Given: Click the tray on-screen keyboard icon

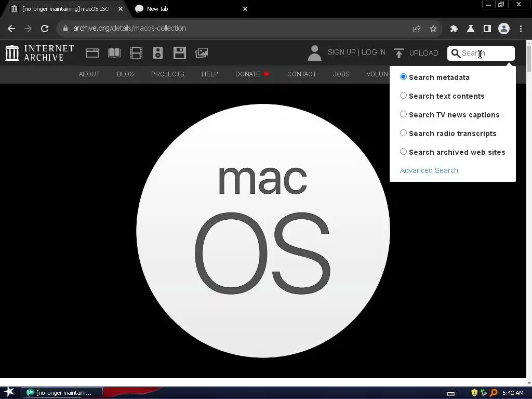Looking at the screenshot, I should click(x=451, y=394).
